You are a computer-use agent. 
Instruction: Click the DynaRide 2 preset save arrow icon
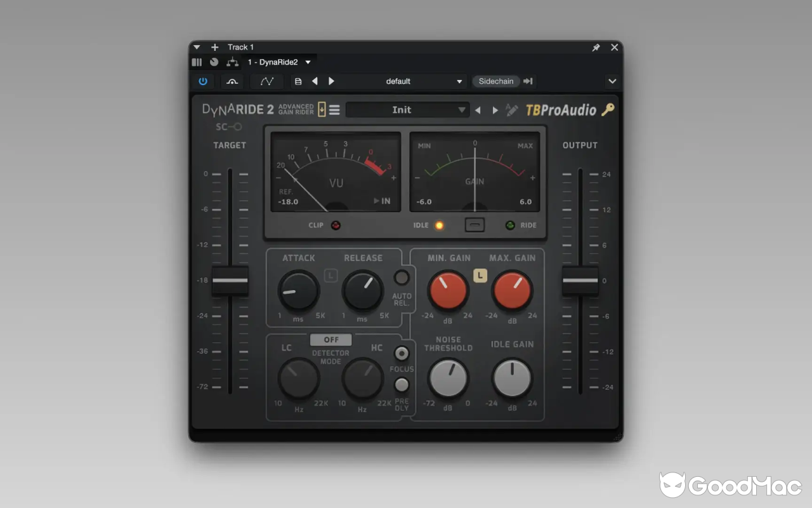point(322,109)
